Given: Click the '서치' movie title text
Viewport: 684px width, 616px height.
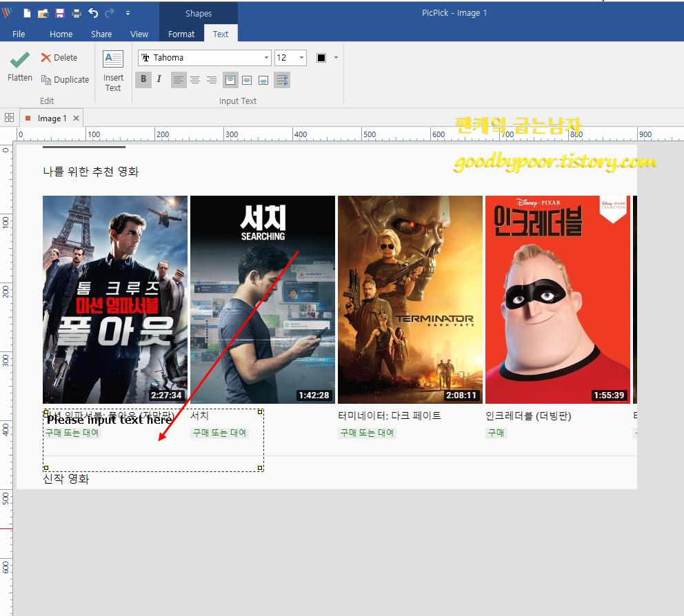Looking at the screenshot, I should click(200, 415).
